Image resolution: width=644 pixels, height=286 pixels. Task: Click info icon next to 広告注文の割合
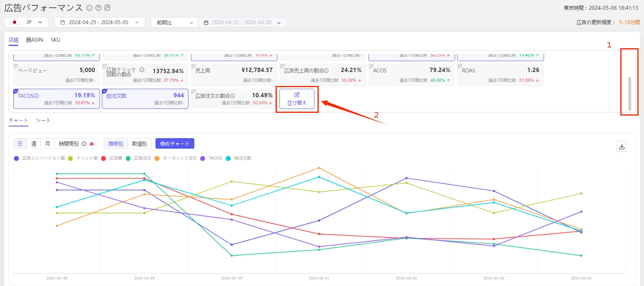233,96
